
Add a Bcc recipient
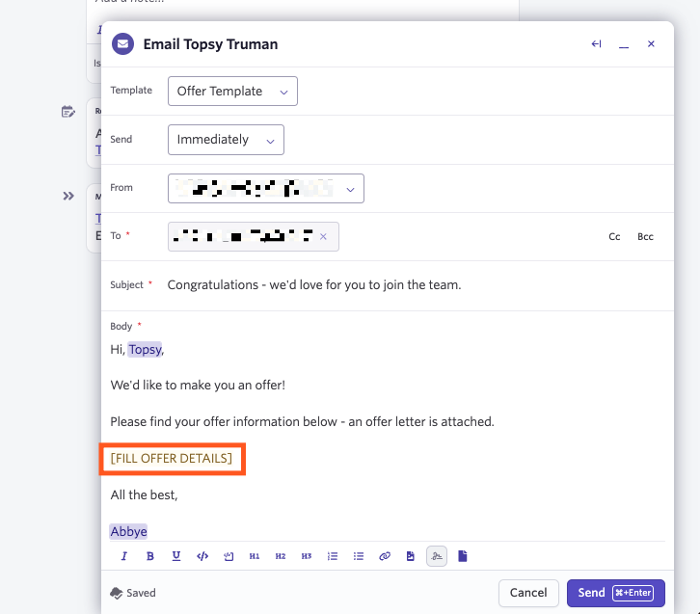coord(646,236)
